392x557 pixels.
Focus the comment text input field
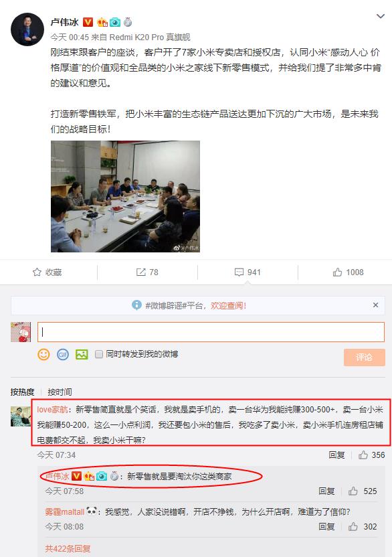coord(211,332)
